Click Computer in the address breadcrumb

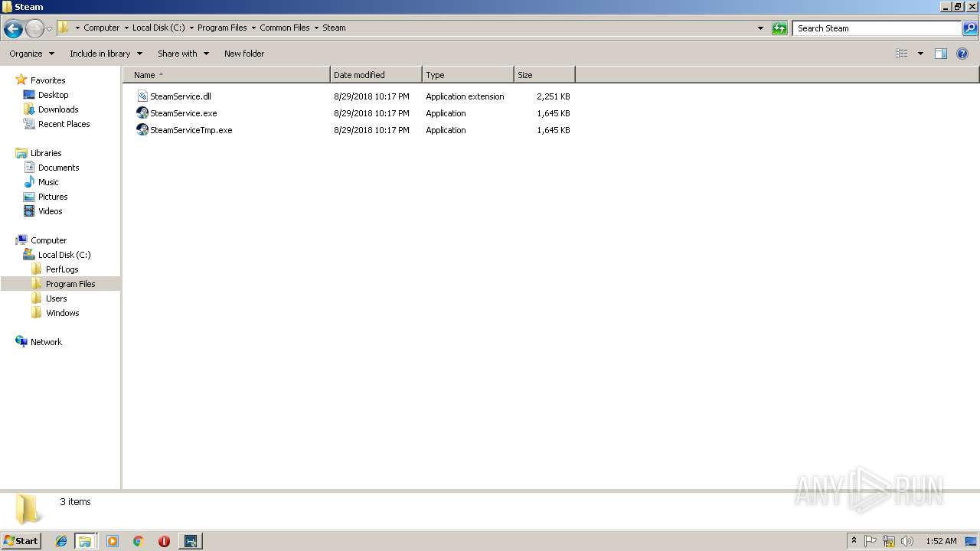tap(102, 28)
